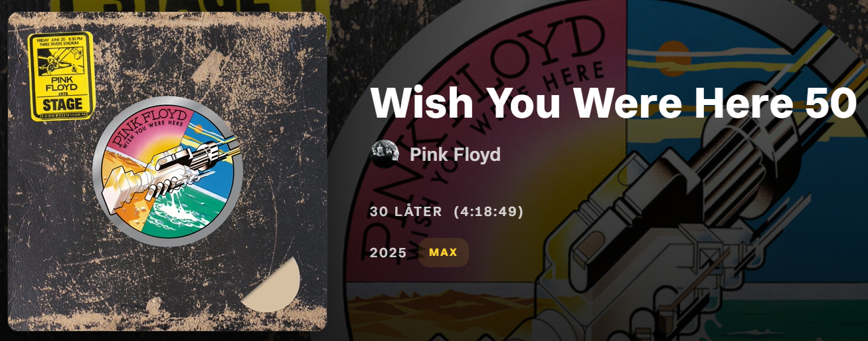Click the album title Wish You Were Here 50
The height and width of the screenshot is (341, 868).
click(x=614, y=103)
